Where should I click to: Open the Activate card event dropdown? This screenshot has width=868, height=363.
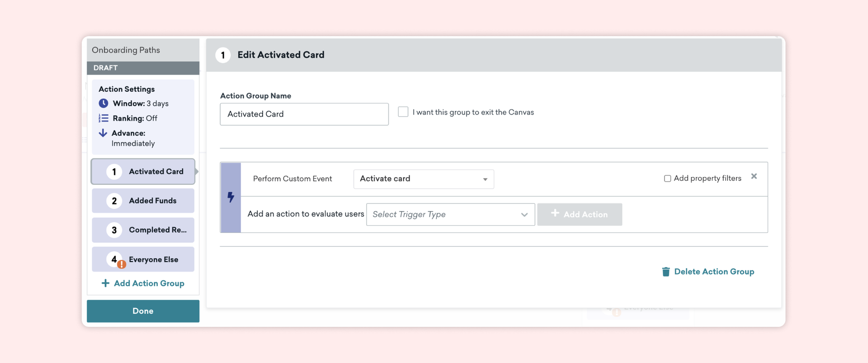(x=424, y=179)
